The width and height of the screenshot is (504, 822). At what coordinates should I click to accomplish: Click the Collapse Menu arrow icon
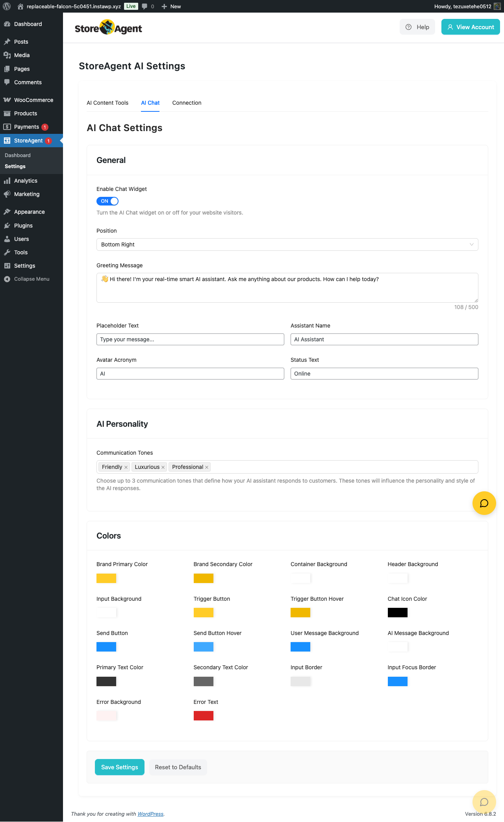[x=7, y=279]
